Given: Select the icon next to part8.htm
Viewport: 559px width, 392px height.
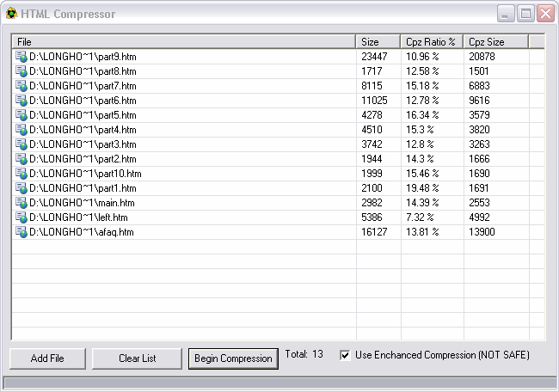Looking at the screenshot, I should pyautogui.click(x=21, y=70).
